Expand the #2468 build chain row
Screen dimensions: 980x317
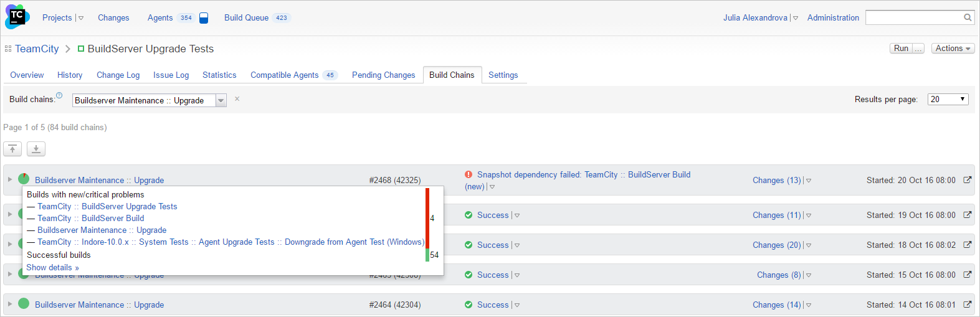coord(10,179)
